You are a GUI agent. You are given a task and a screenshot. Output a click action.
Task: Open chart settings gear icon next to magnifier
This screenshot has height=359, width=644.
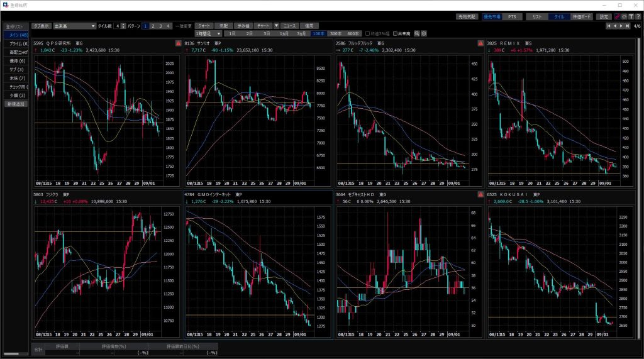pos(423,33)
